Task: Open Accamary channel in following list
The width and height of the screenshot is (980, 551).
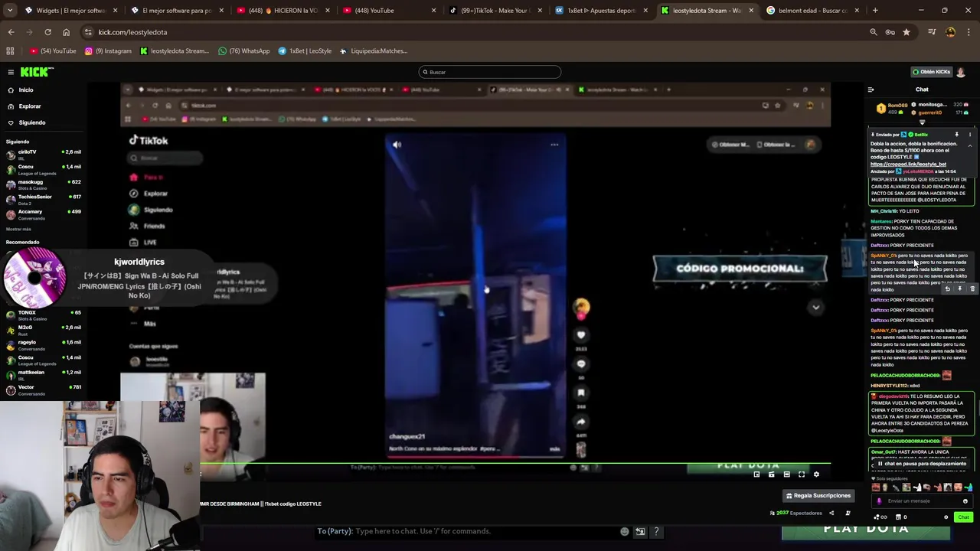Action: tap(44, 214)
